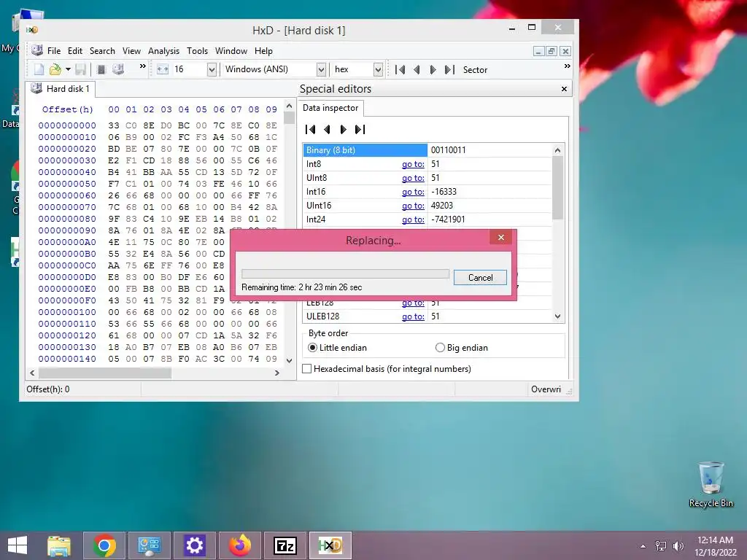This screenshot has width=747, height=560.
Task: Click right arrow of horizontal scrollbar
Action: point(276,373)
